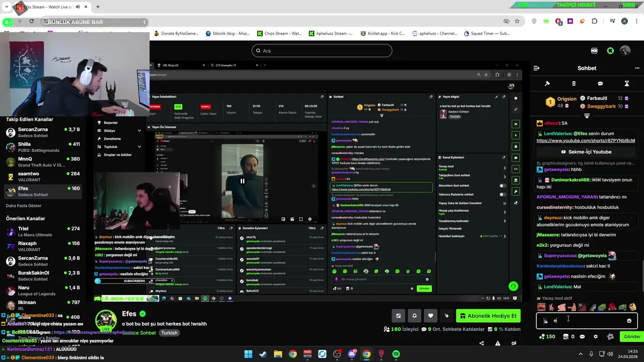Click the wrench icon in dashboard right rail
The height and width of the screenshot is (362, 644).
516,192
